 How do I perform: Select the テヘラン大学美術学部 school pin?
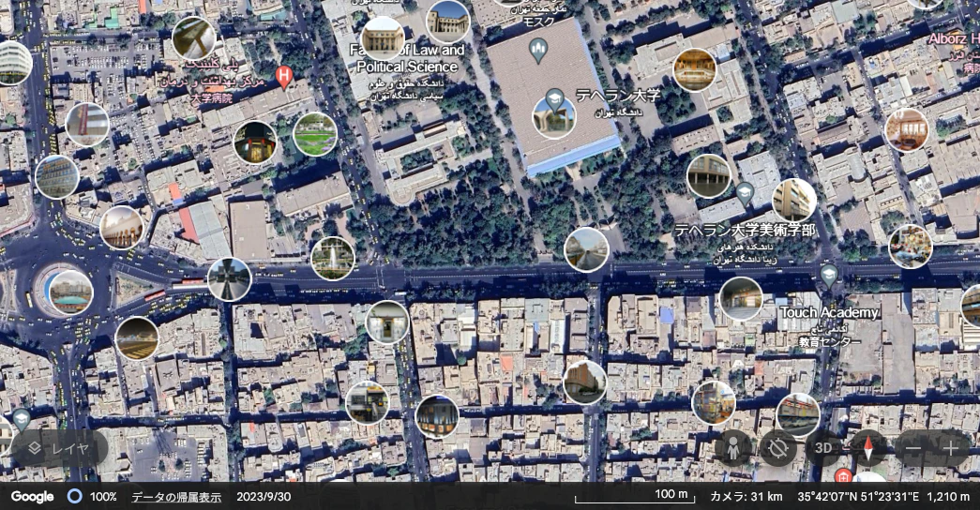[744, 193]
